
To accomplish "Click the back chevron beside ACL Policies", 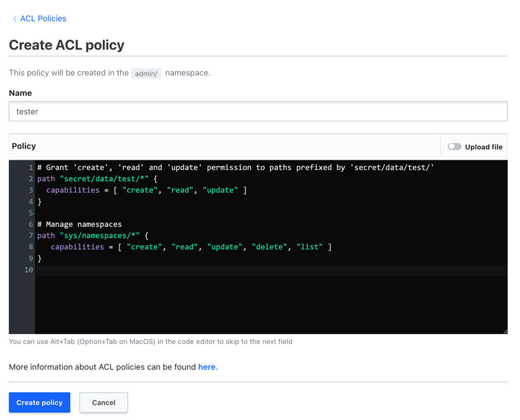I will point(15,19).
